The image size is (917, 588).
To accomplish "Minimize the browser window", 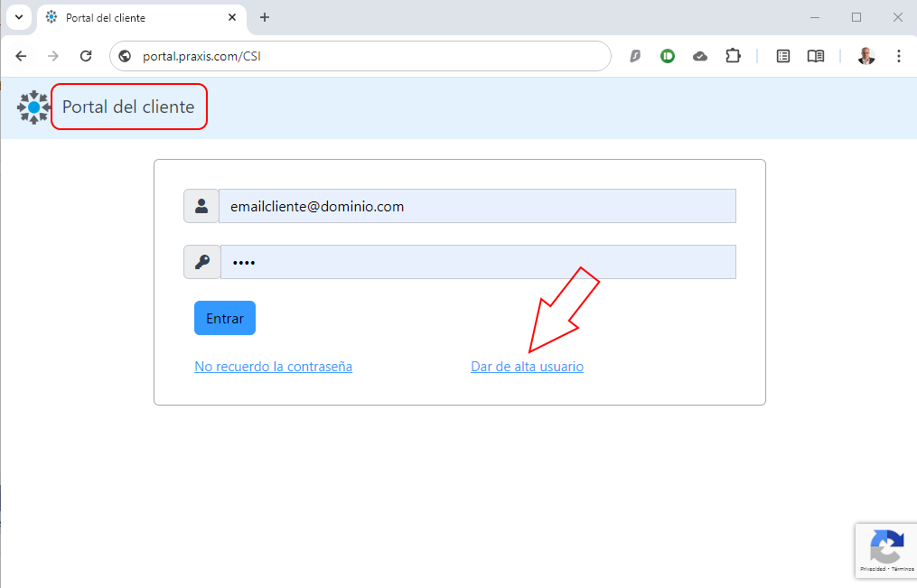I will [x=815, y=17].
